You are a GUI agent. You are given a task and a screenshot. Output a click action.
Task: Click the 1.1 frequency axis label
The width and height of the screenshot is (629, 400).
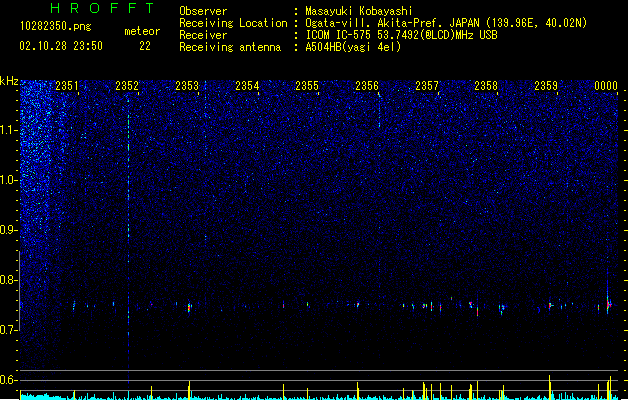pyautogui.click(x=9, y=130)
